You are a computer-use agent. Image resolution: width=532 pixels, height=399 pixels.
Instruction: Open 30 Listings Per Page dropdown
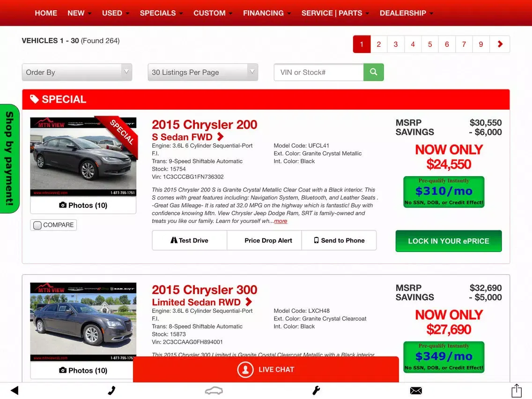pos(203,72)
